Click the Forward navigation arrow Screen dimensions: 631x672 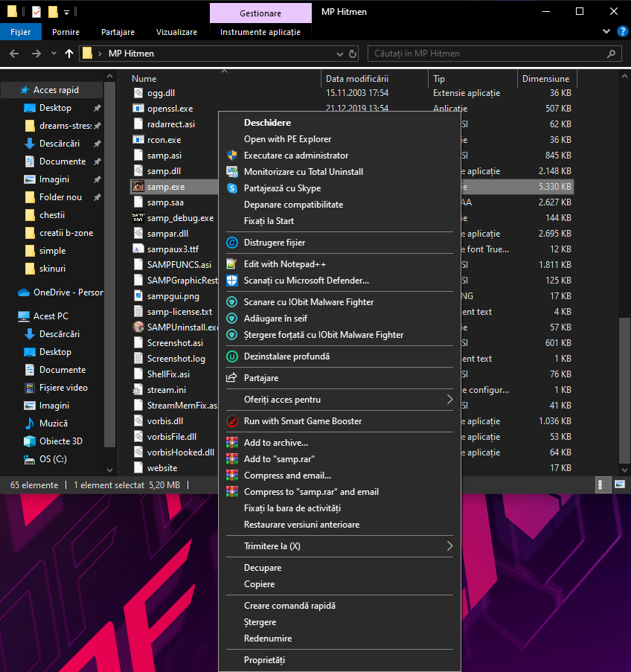tap(36, 54)
